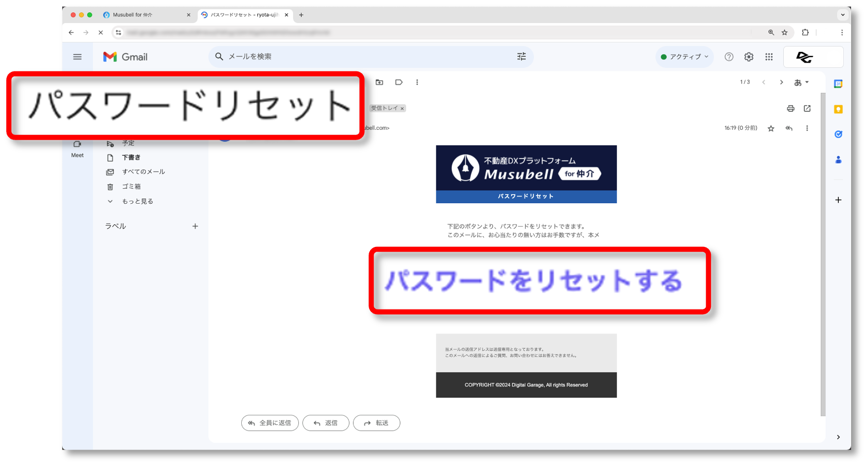868x468 pixels.
Task: Click the Help question mark icon
Action: pos(729,57)
